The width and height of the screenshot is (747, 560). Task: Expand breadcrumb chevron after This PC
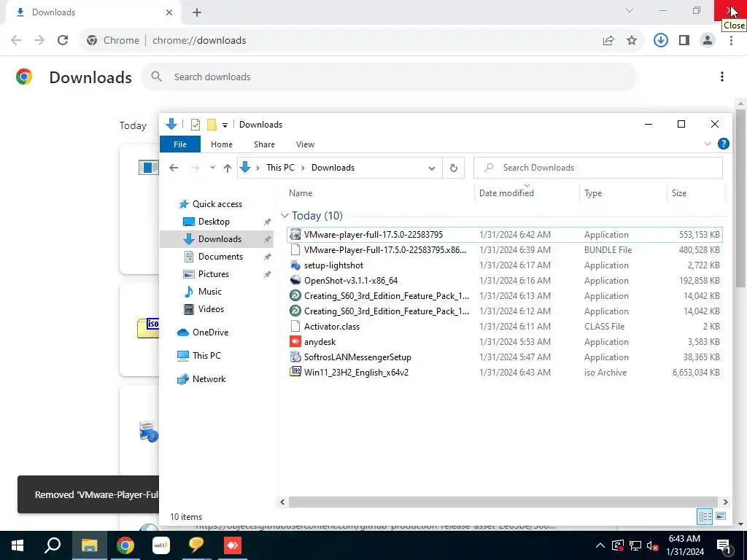(x=303, y=168)
